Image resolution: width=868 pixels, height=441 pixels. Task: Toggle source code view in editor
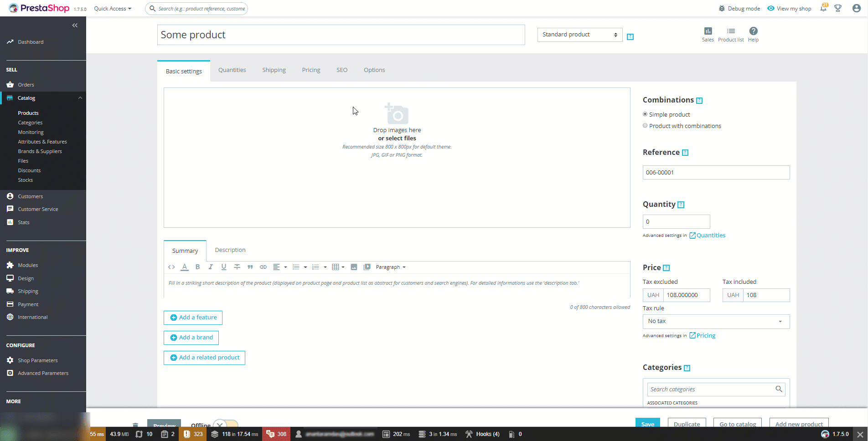[171, 267]
